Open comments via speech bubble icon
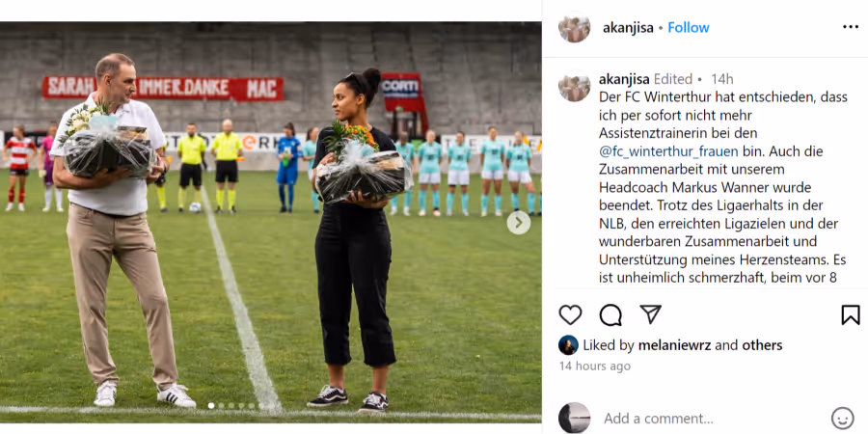 [x=610, y=315]
